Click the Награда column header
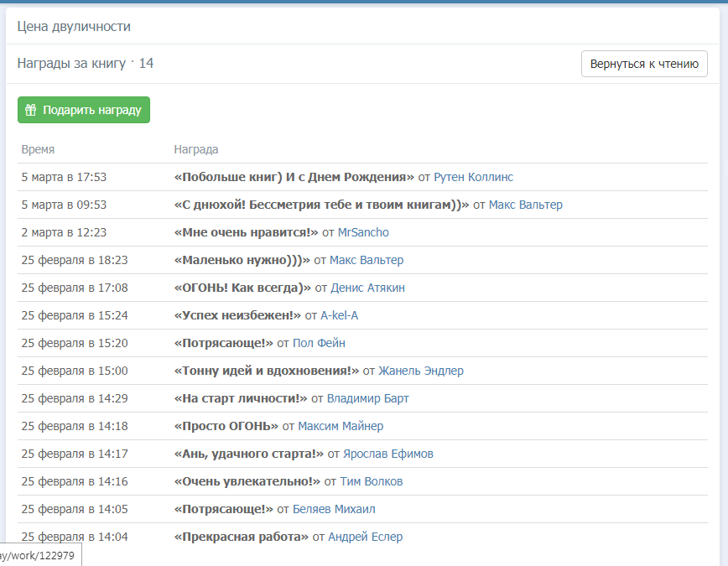Screen dimensions: 728x566 [195, 149]
